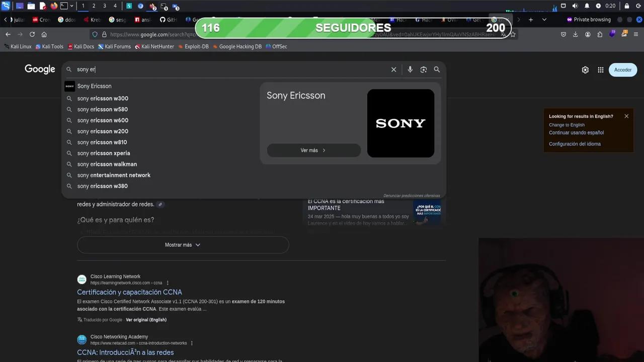Viewport: 644px width, 362px height.
Task: Open the Kali Forums bookmark
Action: click(x=114, y=46)
